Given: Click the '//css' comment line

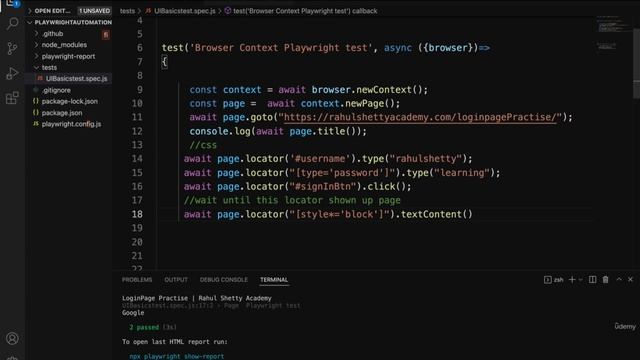Looking at the screenshot, I should tap(203, 145).
